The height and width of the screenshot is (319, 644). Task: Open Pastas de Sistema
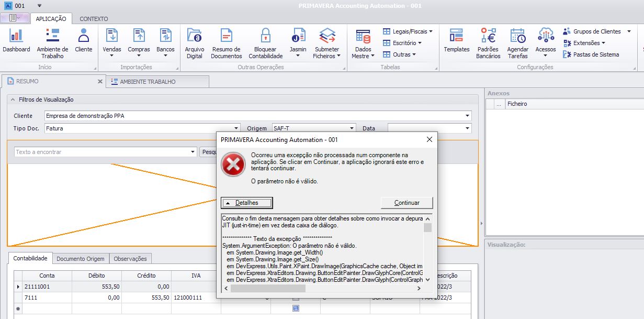[x=591, y=54]
